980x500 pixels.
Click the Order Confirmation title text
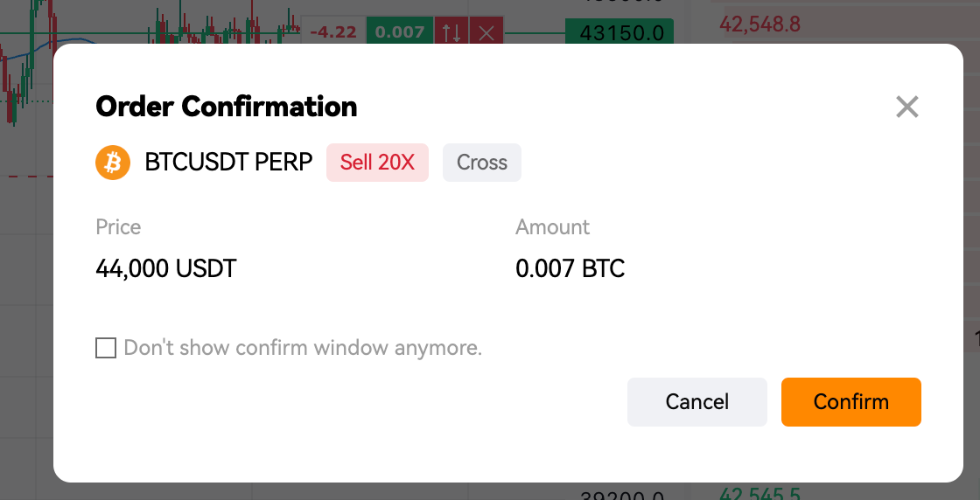click(x=227, y=107)
